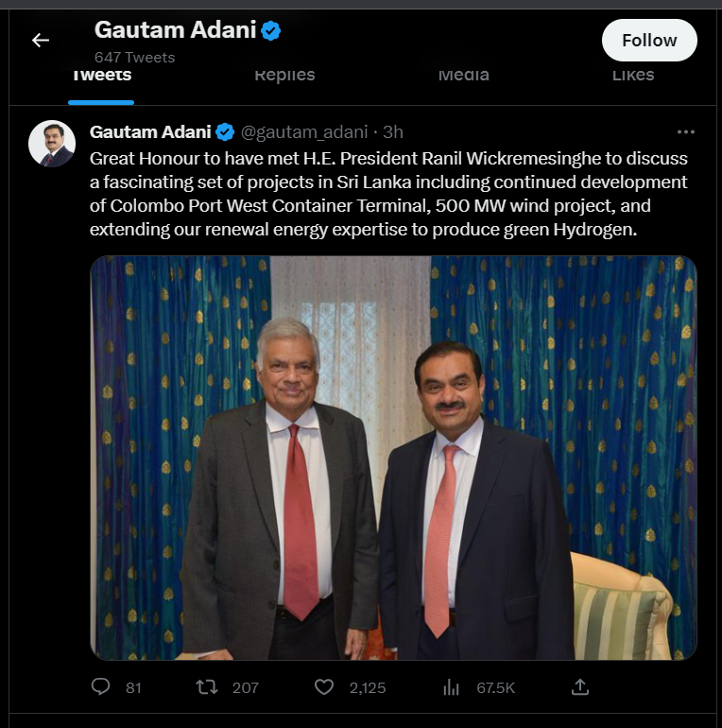This screenshot has width=722, height=728.
Task: Like the tweet with heart icon
Action: click(x=324, y=687)
